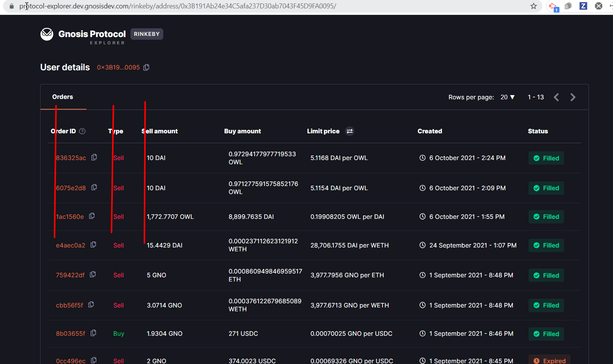Click the Buy amount column header
This screenshot has height=364, width=613.
(x=242, y=131)
